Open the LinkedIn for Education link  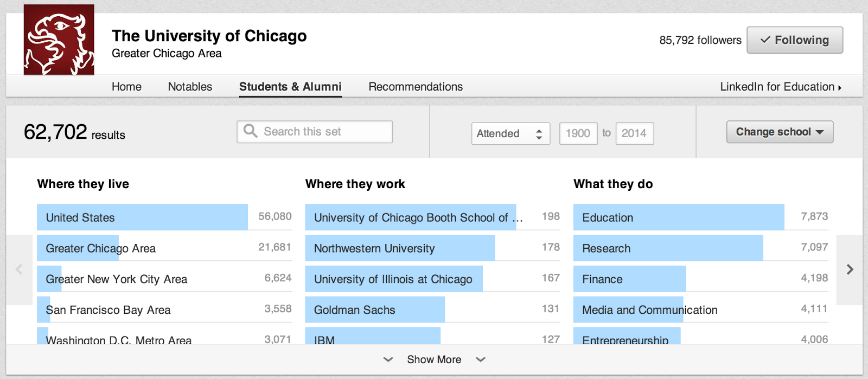pyautogui.click(x=780, y=87)
